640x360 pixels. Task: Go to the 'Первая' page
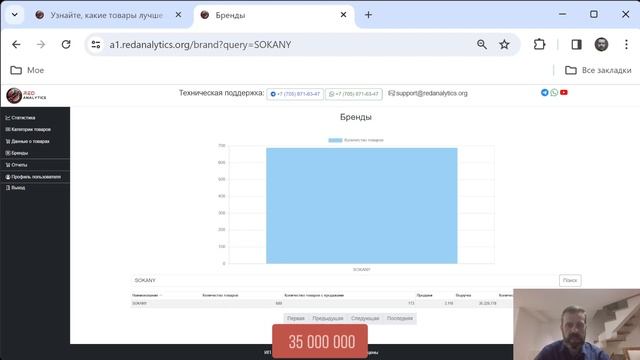(x=296, y=318)
